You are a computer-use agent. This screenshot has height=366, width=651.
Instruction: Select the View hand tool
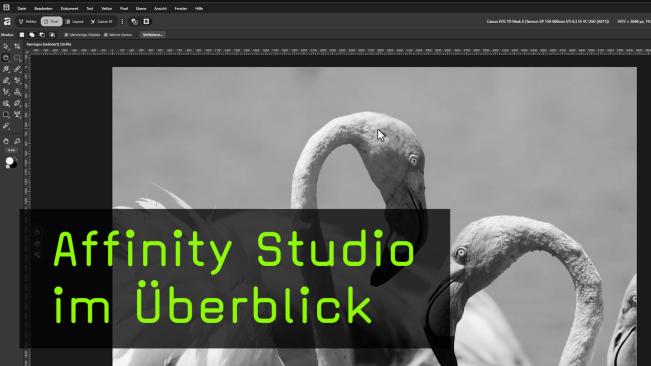[6, 141]
